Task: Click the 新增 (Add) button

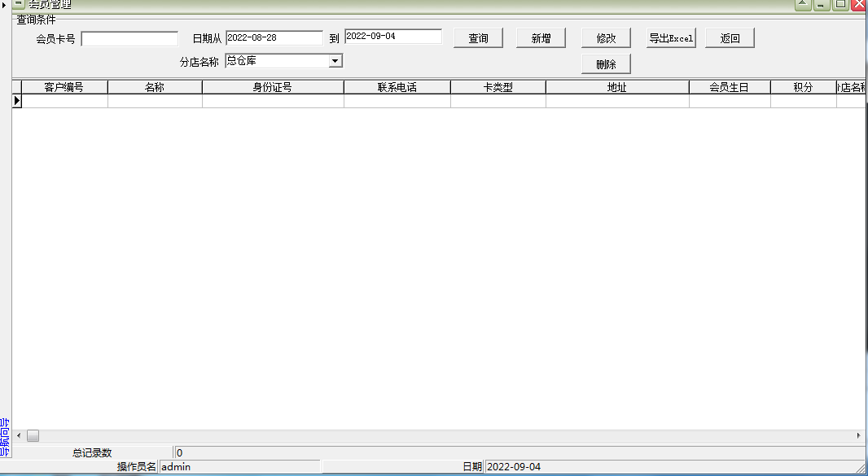Action: click(540, 37)
